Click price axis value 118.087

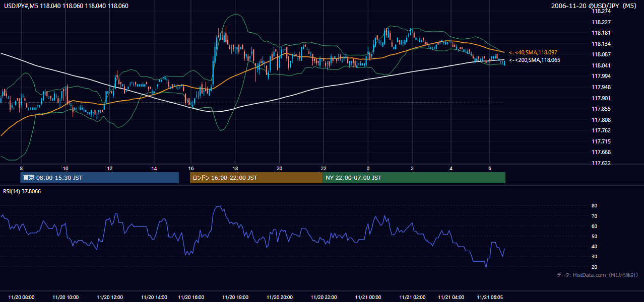601,55
